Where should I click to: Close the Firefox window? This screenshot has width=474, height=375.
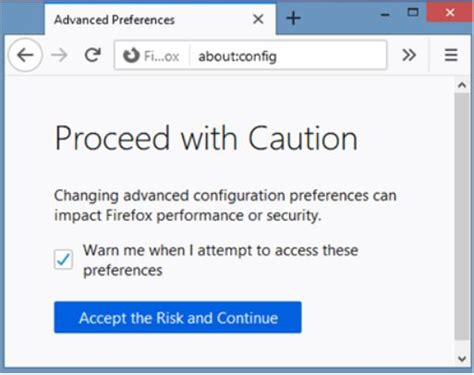click(450, 13)
